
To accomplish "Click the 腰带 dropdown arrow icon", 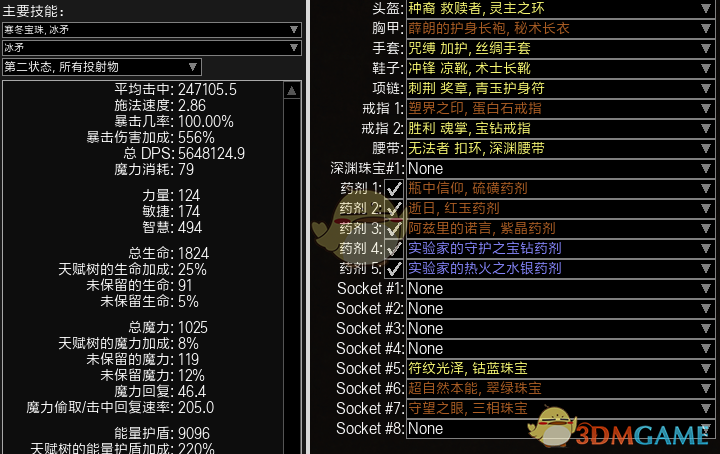I will pyautogui.click(x=706, y=148).
